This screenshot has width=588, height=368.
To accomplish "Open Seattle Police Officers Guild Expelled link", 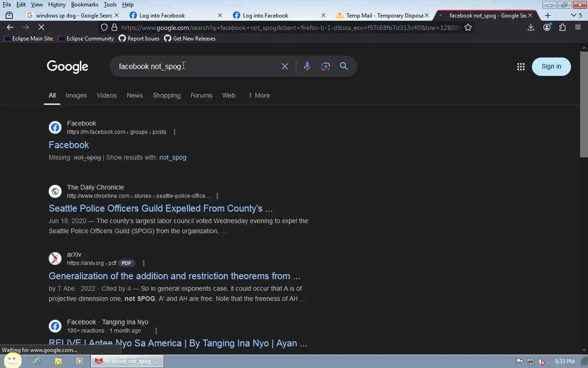I will click(161, 208).
